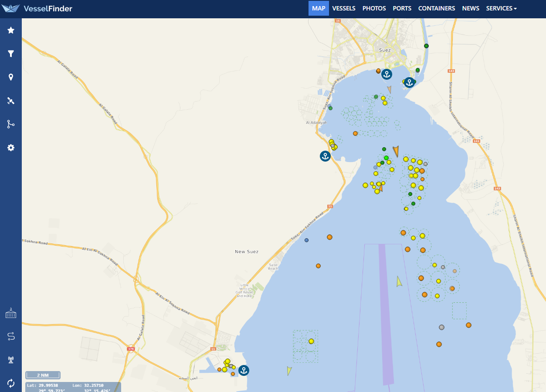Viewport: 546px width, 392px height.
Task: Open the NEWS menu item
Action: click(x=471, y=8)
